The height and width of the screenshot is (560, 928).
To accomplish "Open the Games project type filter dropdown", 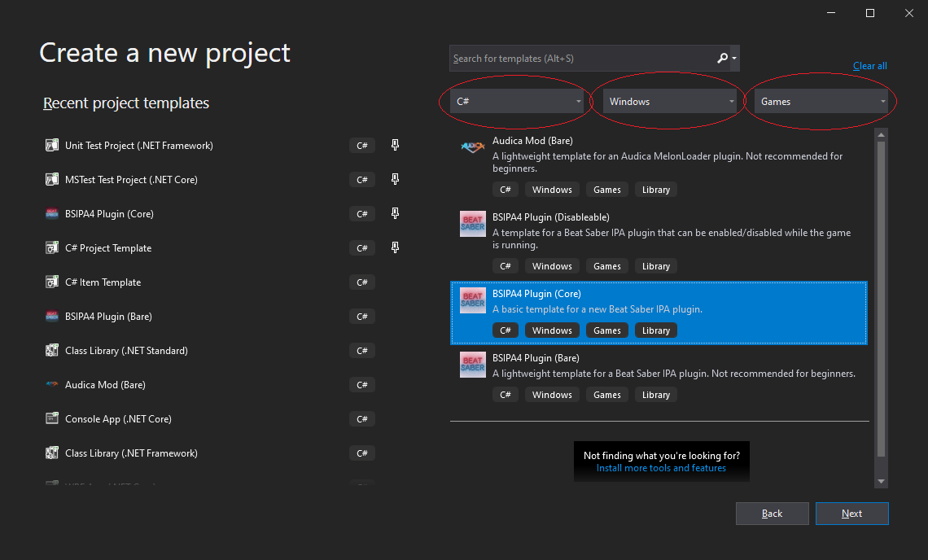I will pos(821,101).
